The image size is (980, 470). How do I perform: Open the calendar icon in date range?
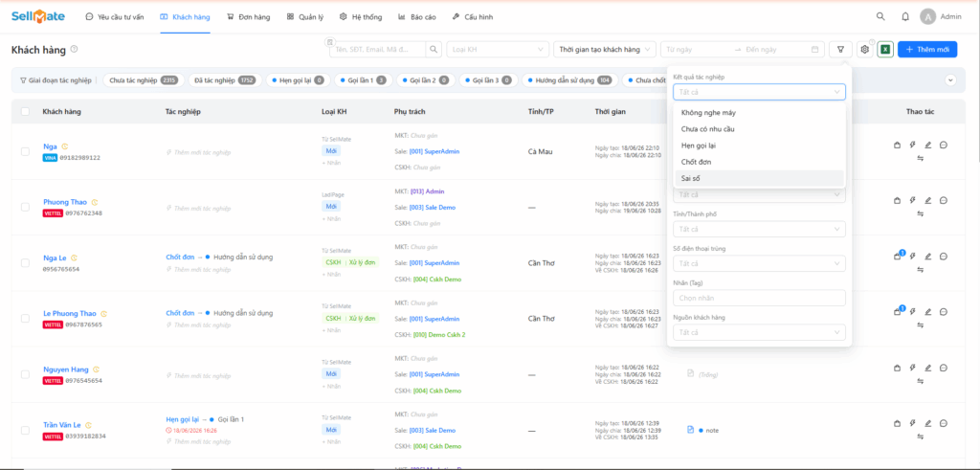point(814,50)
